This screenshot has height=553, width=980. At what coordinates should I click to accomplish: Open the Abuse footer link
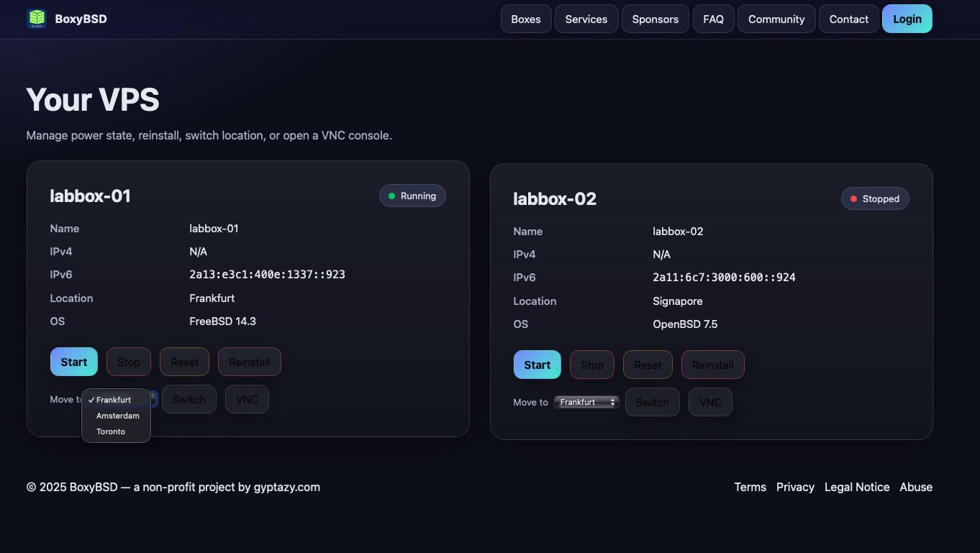tap(915, 487)
